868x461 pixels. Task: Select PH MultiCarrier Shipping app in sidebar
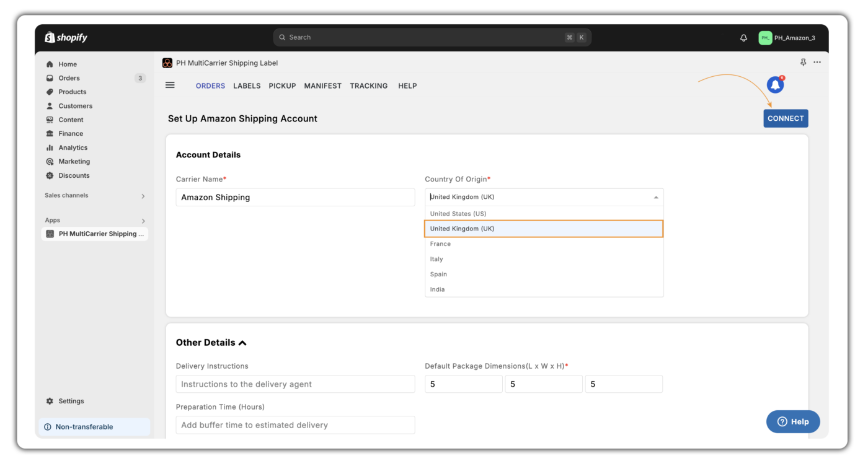click(94, 234)
